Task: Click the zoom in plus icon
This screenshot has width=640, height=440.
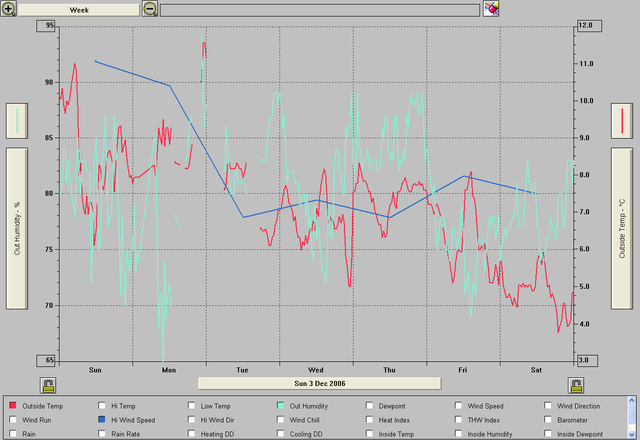Action: pyautogui.click(x=9, y=8)
